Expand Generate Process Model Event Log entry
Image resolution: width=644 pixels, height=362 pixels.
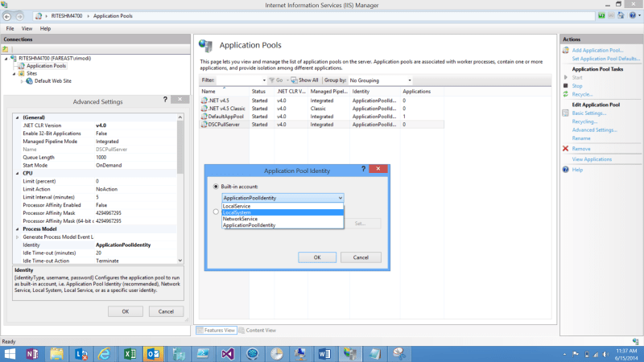(17, 237)
